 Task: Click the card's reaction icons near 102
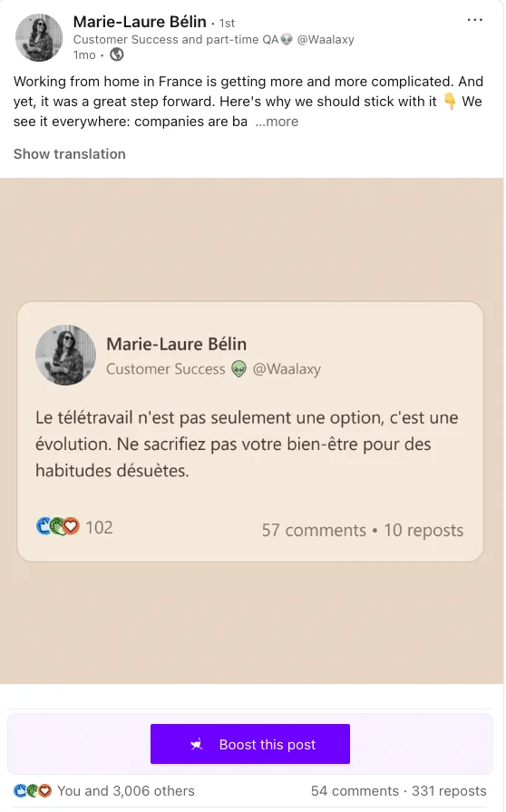tap(58, 526)
